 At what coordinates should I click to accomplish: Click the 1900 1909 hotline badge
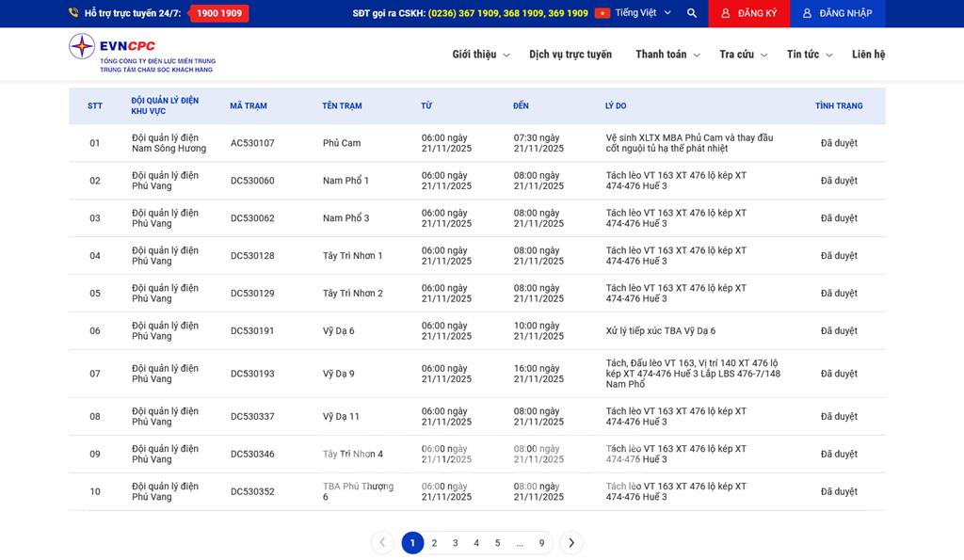[x=219, y=13]
